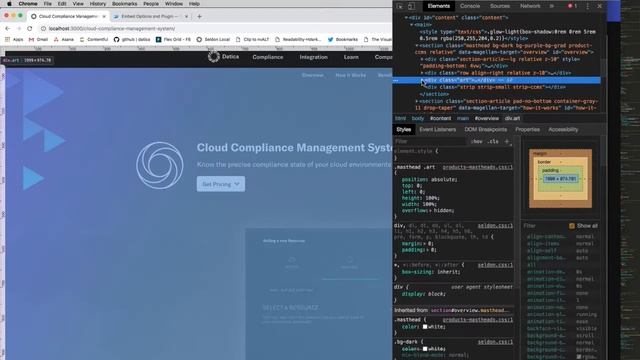Viewport: 640px width, 360px height.
Task: Open the View menu in menu bar
Action: click(78, 4)
